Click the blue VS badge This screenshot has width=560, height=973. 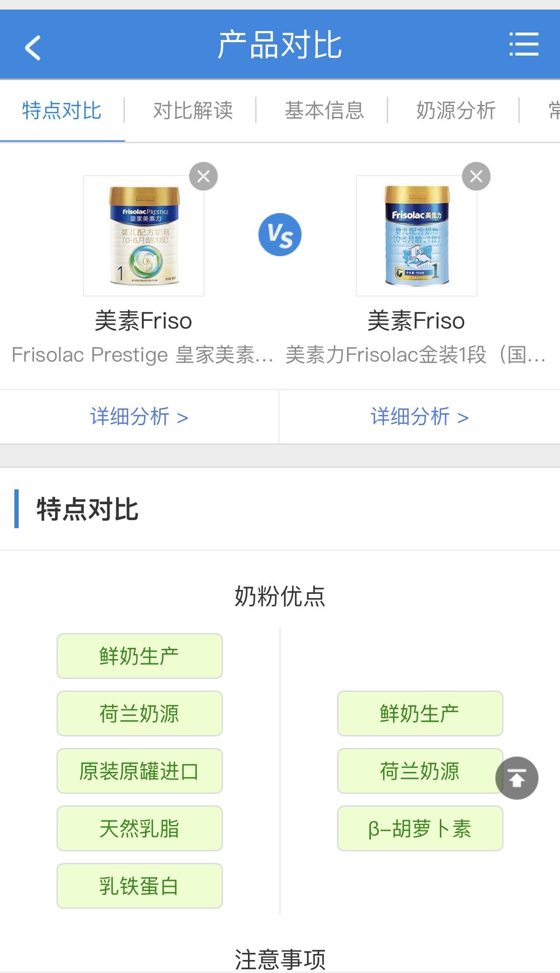click(x=280, y=235)
